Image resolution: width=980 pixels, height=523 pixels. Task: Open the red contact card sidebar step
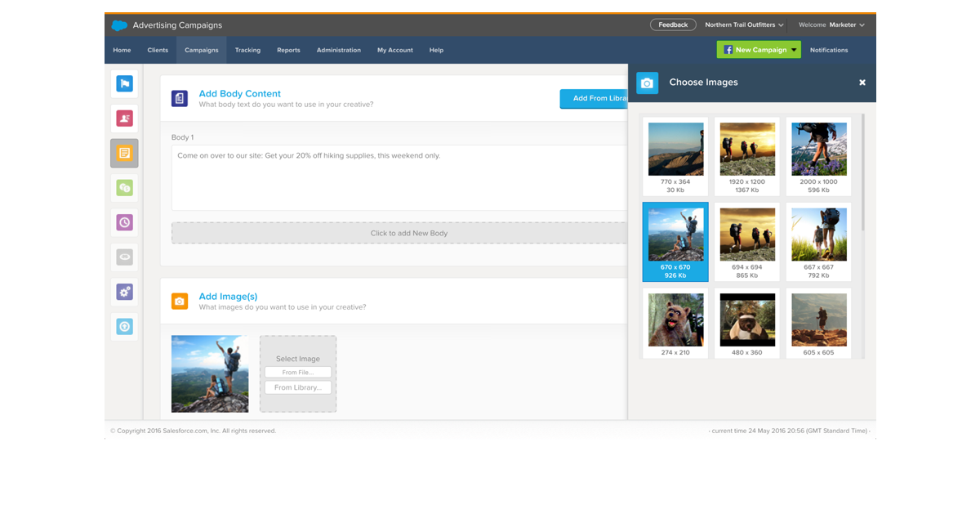[124, 118]
